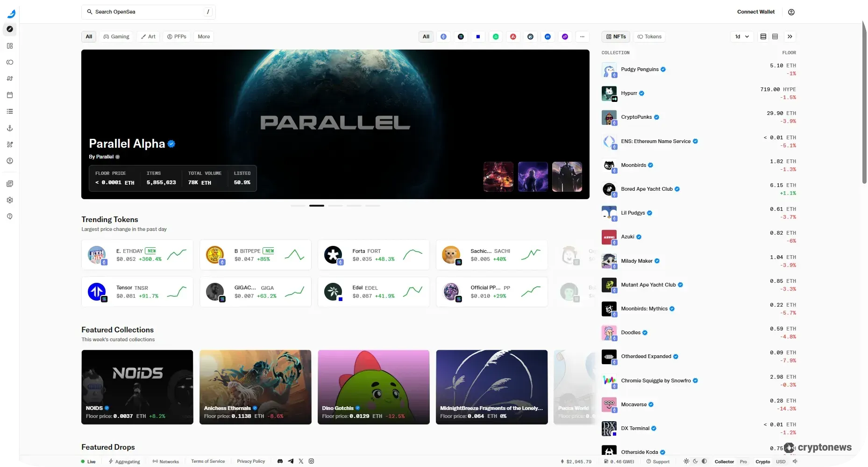The width and height of the screenshot is (868, 467).
Task: Select the Create pen icon in sidebar
Action: [10, 144]
